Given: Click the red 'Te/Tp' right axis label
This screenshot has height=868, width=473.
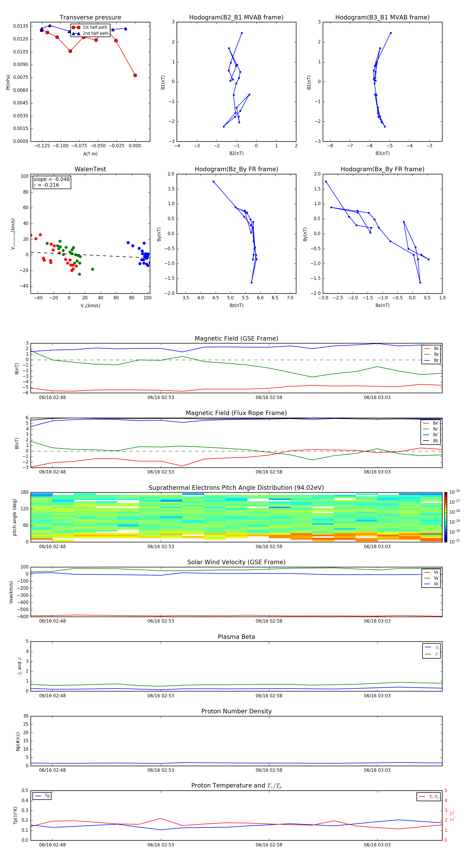Looking at the screenshot, I should (x=453, y=815).
